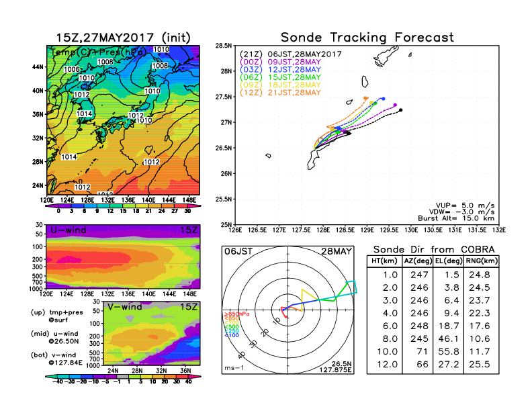Select the '(21Z) 06JST,28MAY2017' legend entry

click(x=290, y=54)
